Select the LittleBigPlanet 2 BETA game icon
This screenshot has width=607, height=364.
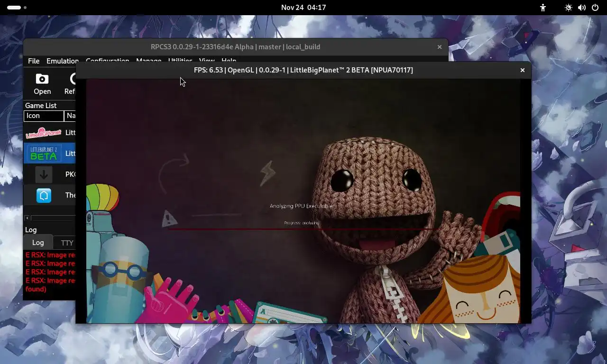(x=43, y=153)
